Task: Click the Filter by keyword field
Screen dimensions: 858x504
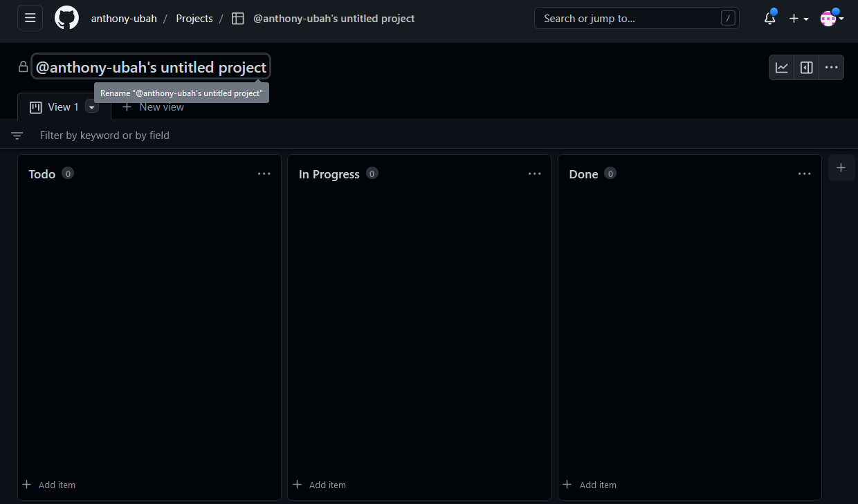Action: click(x=277, y=136)
